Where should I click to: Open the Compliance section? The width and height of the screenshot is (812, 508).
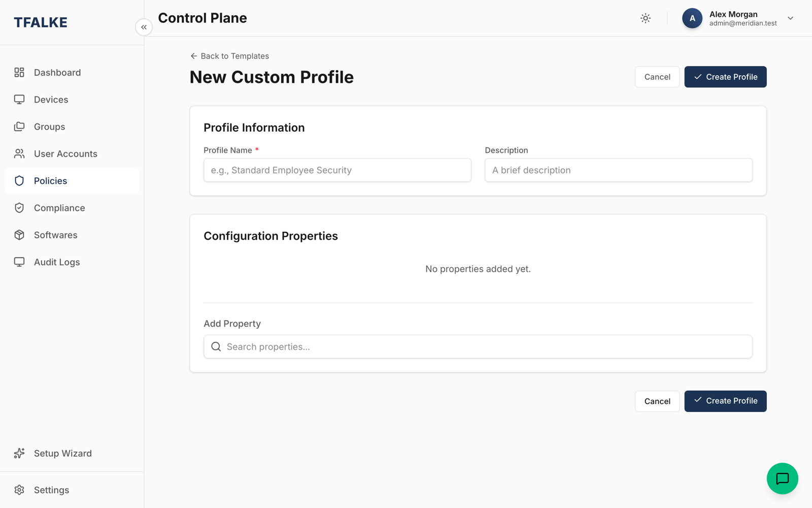click(72, 208)
